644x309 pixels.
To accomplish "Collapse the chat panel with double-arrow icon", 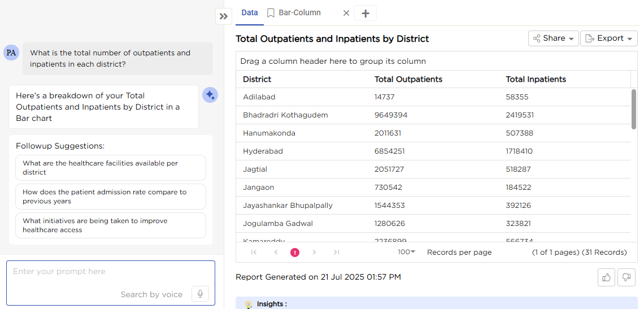I will (x=224, y=16).
